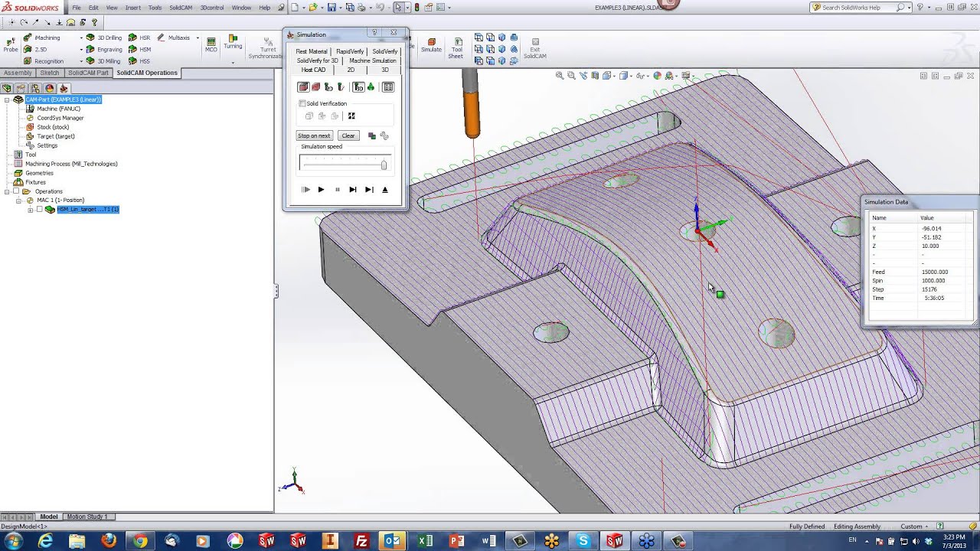Click the wrench settings icon beside Clear
Image resolution: width=980 pixels, height=551 pixels.
[384, 135]
